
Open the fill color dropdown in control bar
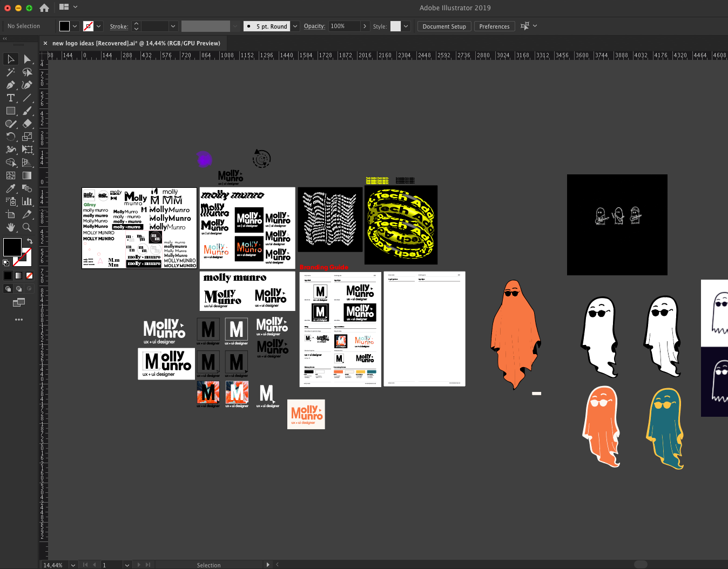pyautogui.click(x=75, y=26)
